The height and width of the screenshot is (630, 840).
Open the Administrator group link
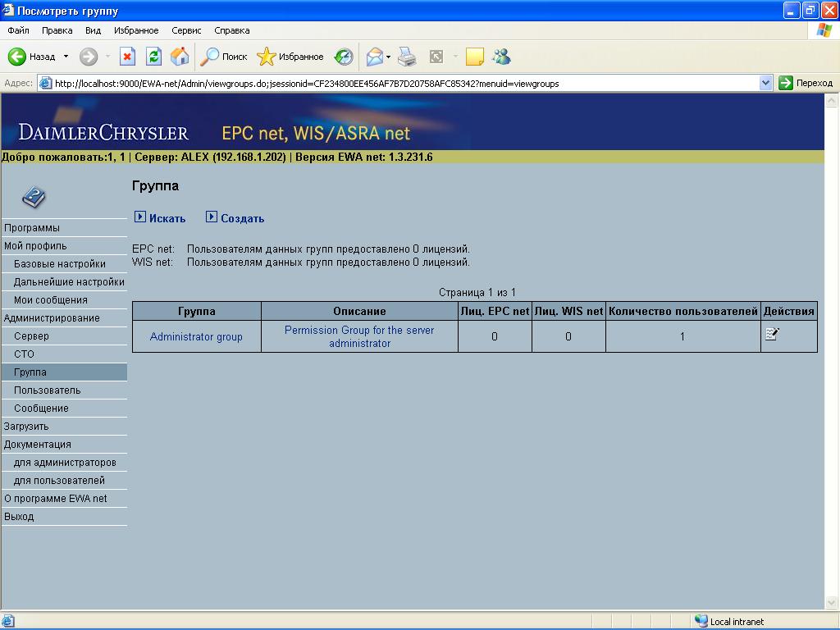196,336
